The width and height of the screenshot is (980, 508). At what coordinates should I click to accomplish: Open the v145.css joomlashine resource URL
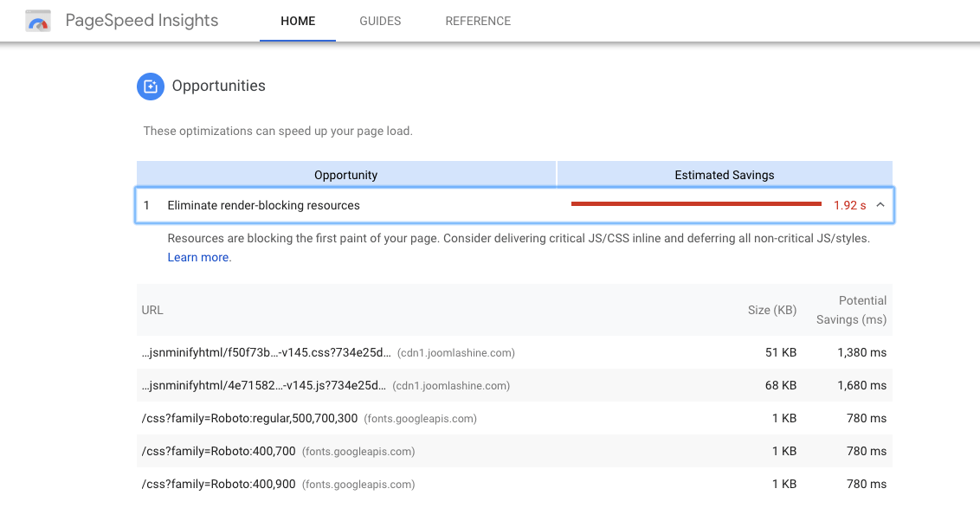267,352
